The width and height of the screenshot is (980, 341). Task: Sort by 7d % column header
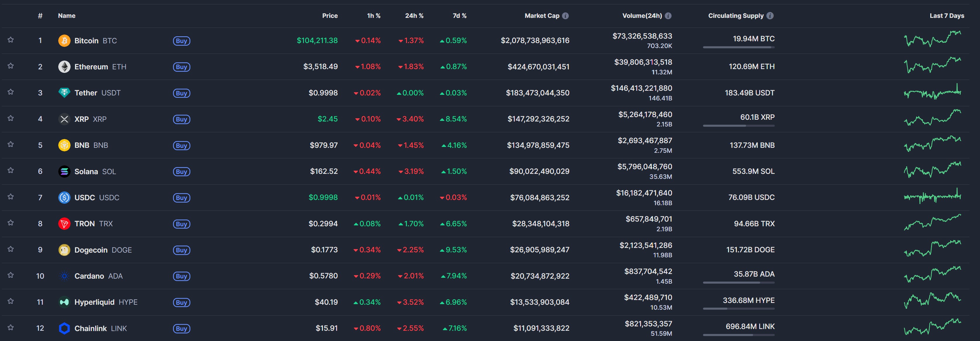tap(459, 16)
